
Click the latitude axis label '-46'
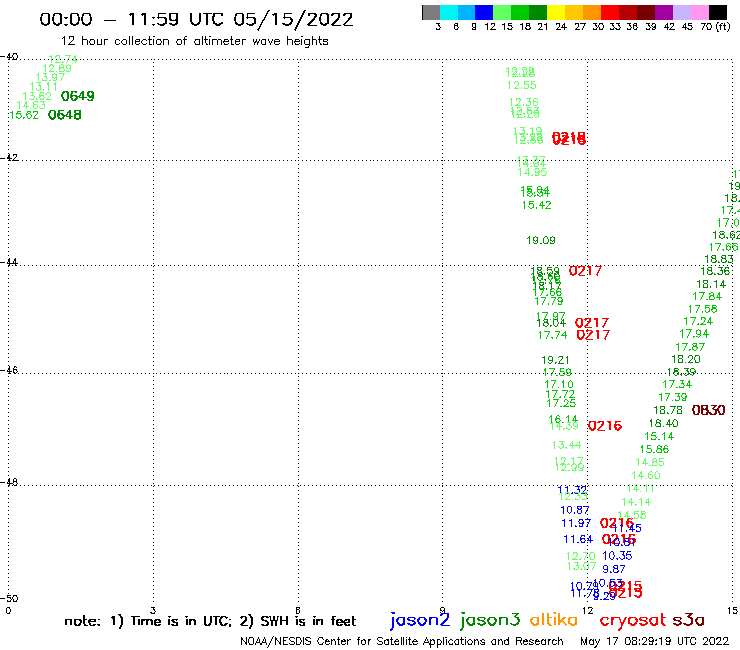coord(9,370)
